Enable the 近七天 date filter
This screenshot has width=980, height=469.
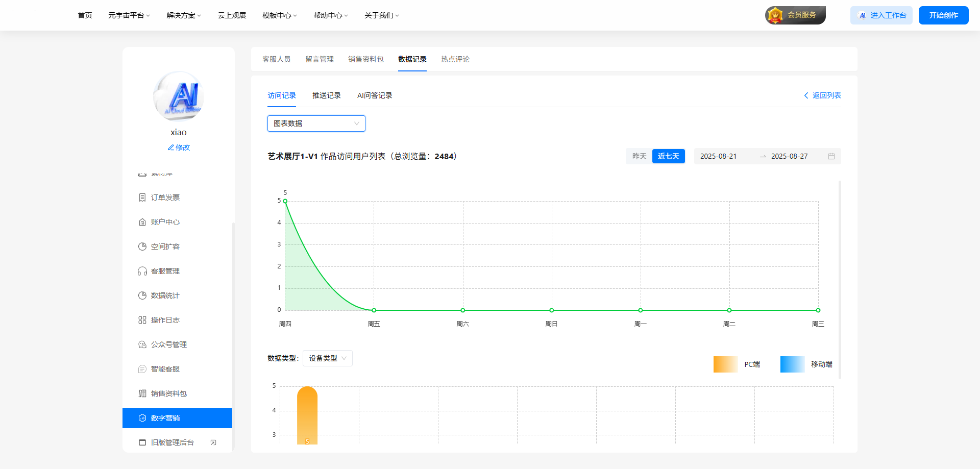[669, 156]
